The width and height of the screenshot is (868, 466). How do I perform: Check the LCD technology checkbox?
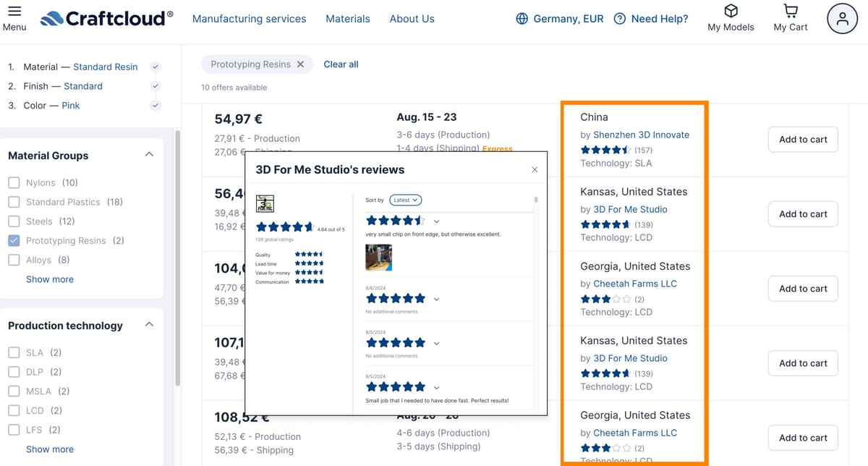pos(14,411)
